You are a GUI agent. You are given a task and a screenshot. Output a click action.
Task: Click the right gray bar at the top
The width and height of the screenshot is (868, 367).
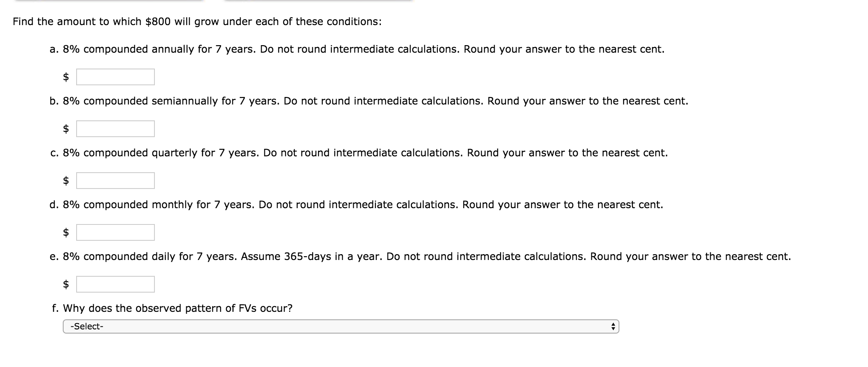[318, 2]
